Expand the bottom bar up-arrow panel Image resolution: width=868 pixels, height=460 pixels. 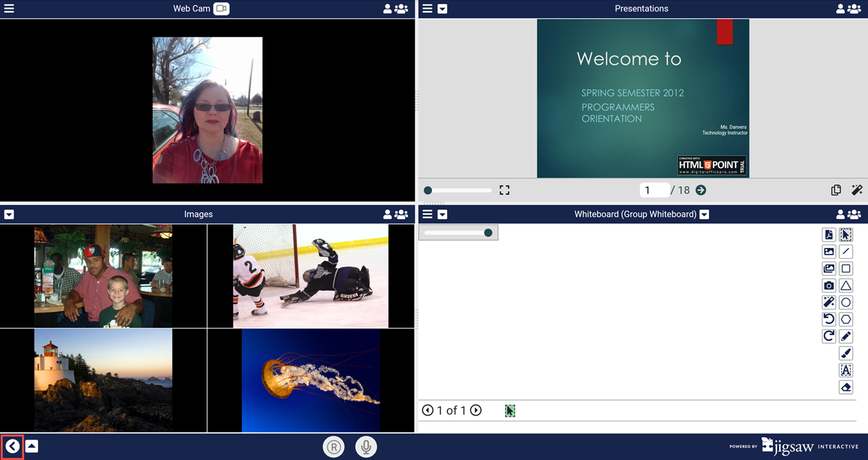(32, 446)
